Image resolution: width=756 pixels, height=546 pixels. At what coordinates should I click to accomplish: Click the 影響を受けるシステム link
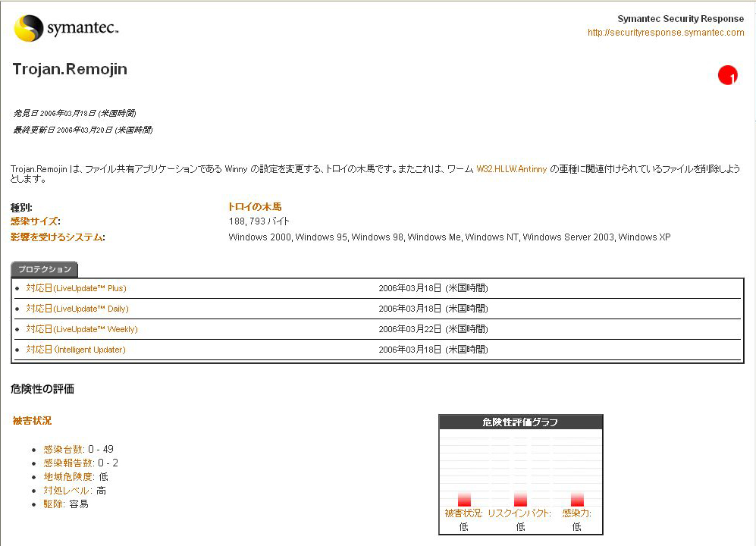click(56, 237)
